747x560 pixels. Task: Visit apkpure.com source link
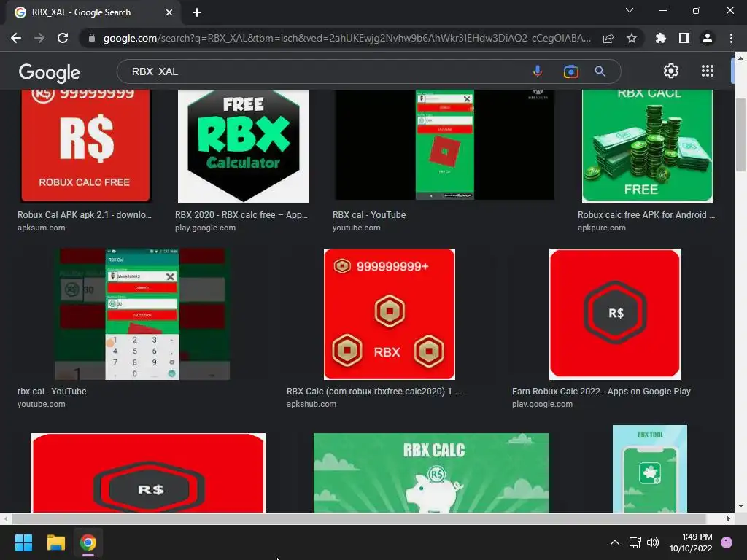coord(602,227)
